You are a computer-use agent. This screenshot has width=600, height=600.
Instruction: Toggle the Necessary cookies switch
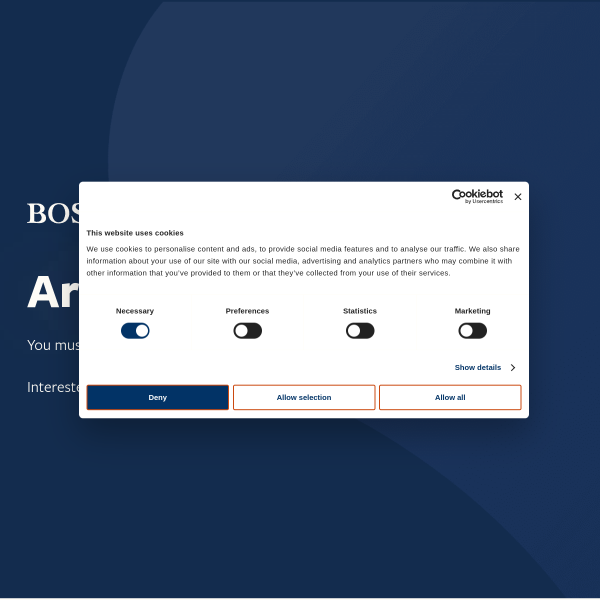click(x=135, y=331)
